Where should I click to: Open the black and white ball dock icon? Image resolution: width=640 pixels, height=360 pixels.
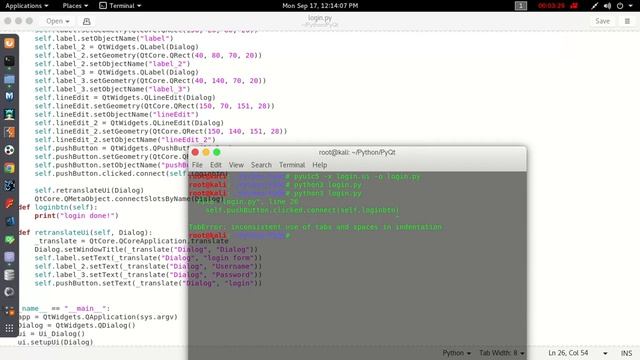[9, 150]
